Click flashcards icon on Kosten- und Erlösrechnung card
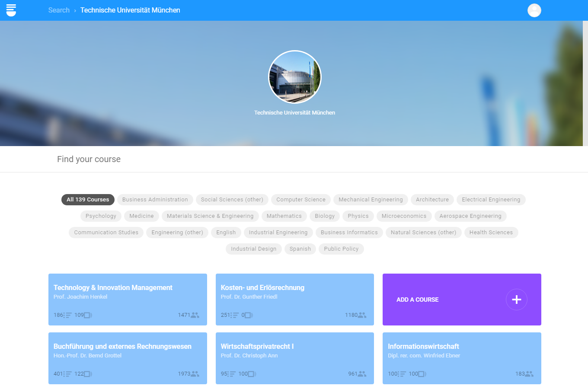 pyautogui.click(x=249, y=315)
